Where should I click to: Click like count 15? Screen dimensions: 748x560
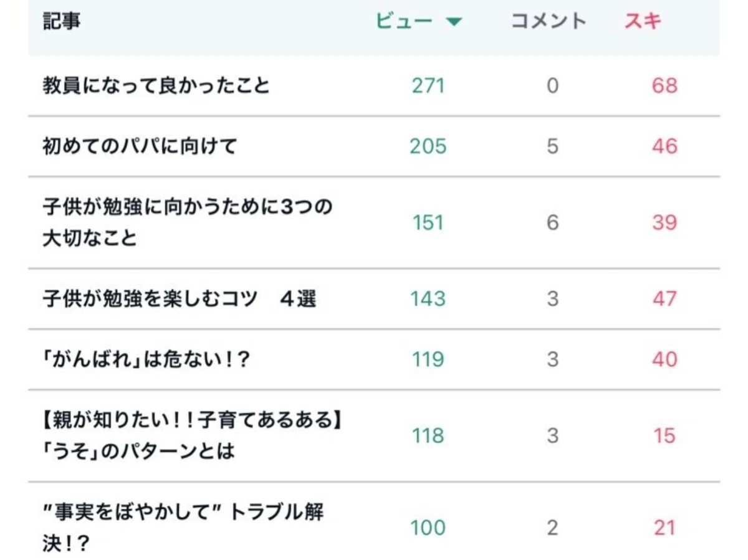(x=664, y=435)
